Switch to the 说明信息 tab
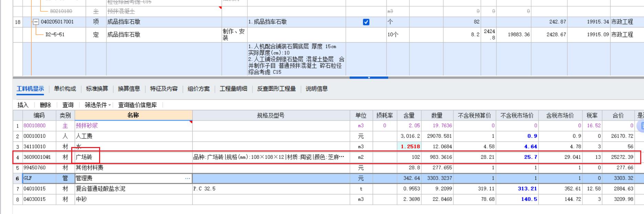Image resolution: width=644 pixels, height=214 pixels. (316, 89)
